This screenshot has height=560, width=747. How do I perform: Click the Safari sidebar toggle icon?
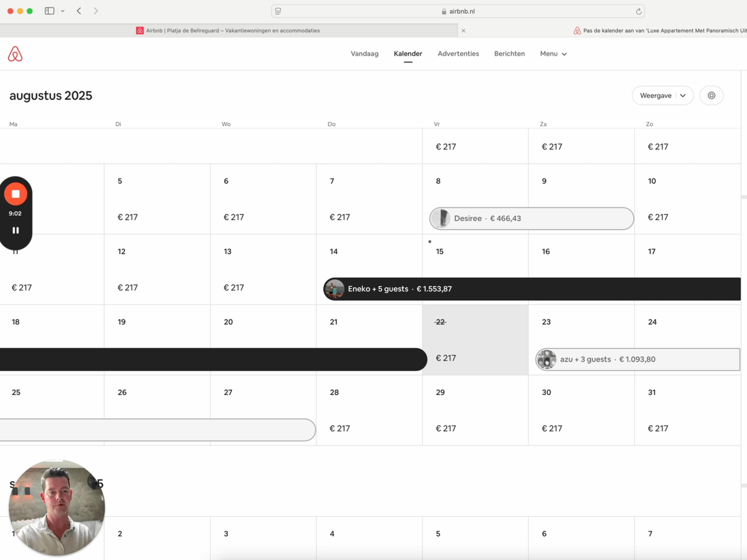49,11
